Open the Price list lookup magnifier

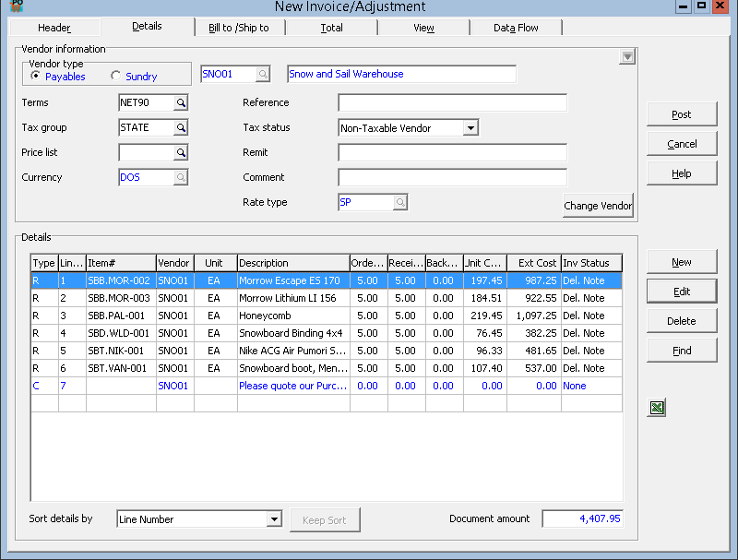click(x=181, y=152)
